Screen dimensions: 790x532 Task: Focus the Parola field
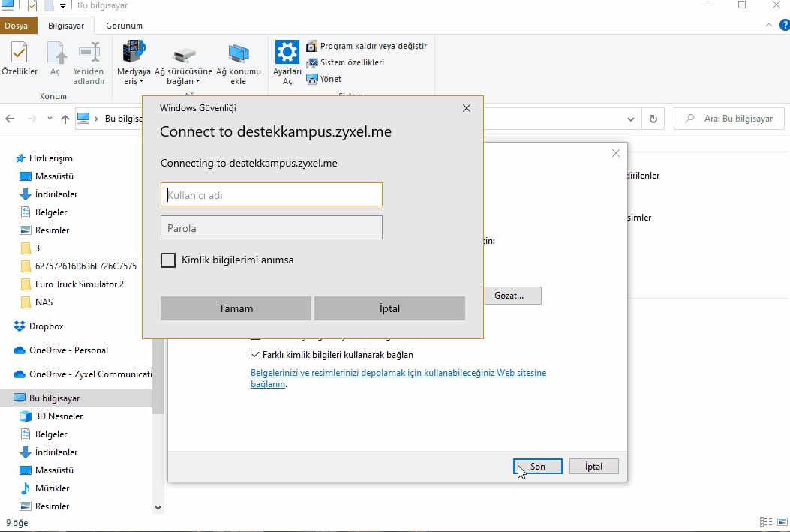pos(272,227)
